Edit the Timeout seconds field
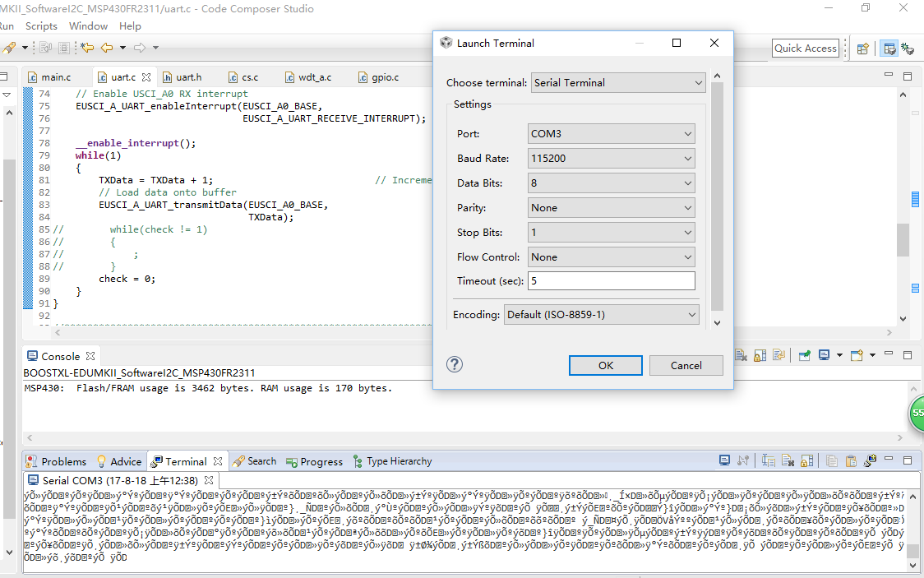The width and height of the screenshot is (924, 578). pyautogui.click(x=611, y=280)
